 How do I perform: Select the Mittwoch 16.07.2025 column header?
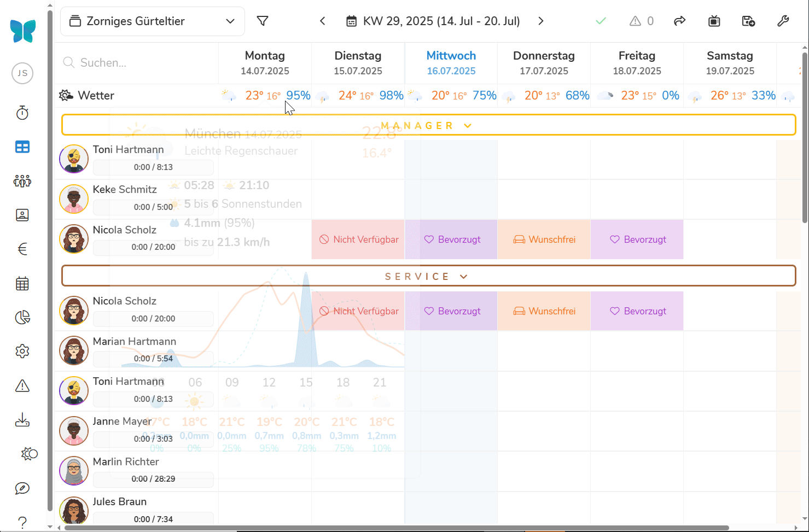point(451,63)
